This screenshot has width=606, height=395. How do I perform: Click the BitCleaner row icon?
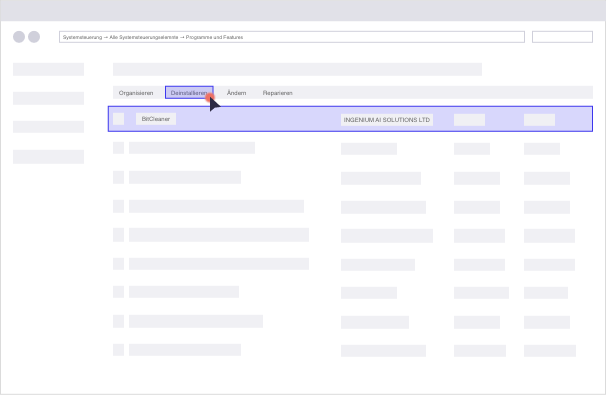[119, 119]
